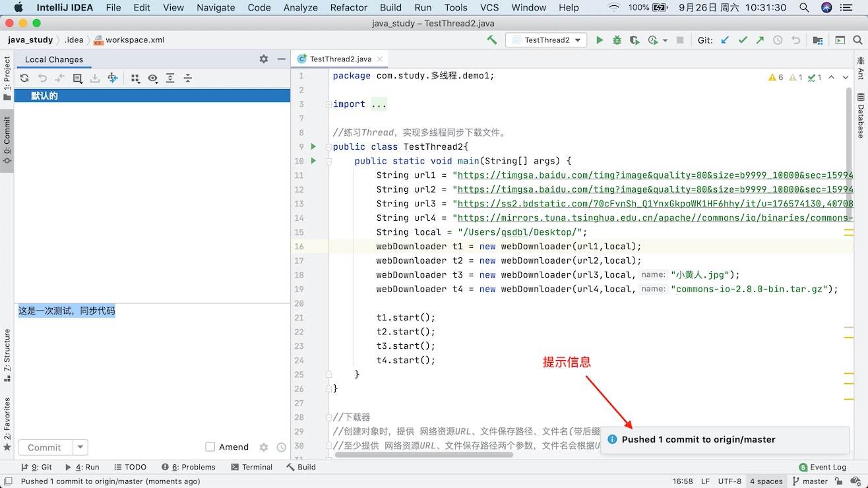Click the Rollback arrow in the Commit toolbar

coord(42,78)
